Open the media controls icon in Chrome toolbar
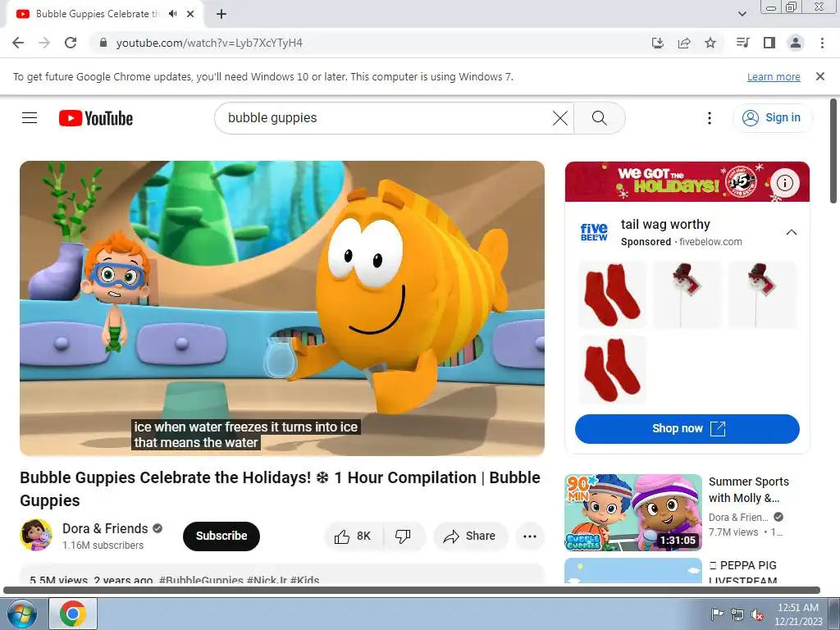 pos(742,43)
